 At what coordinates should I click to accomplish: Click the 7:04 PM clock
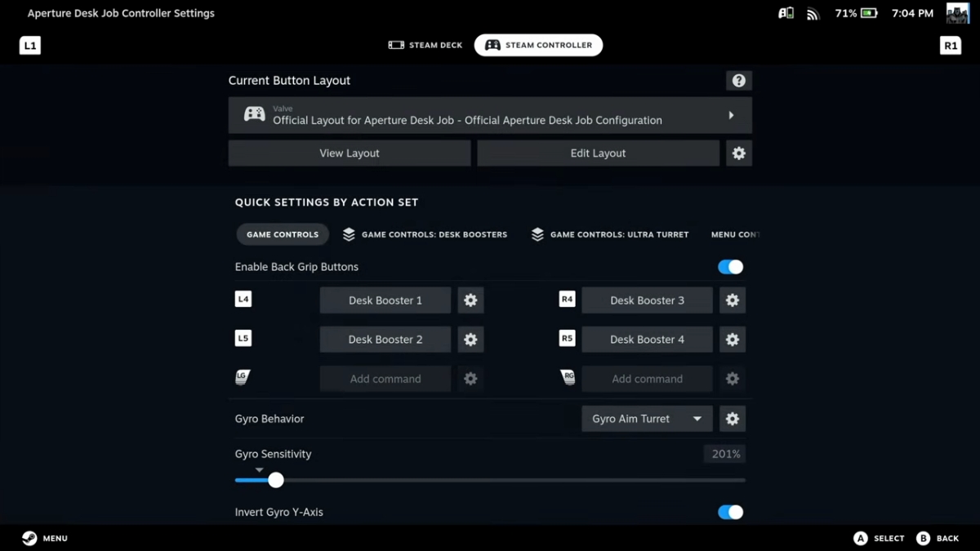click(913, 14)
